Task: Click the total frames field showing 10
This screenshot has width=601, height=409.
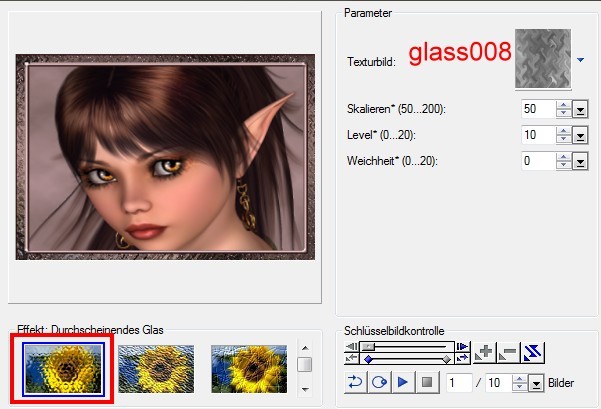Action: pyautogui.click(x=499, y=383)
